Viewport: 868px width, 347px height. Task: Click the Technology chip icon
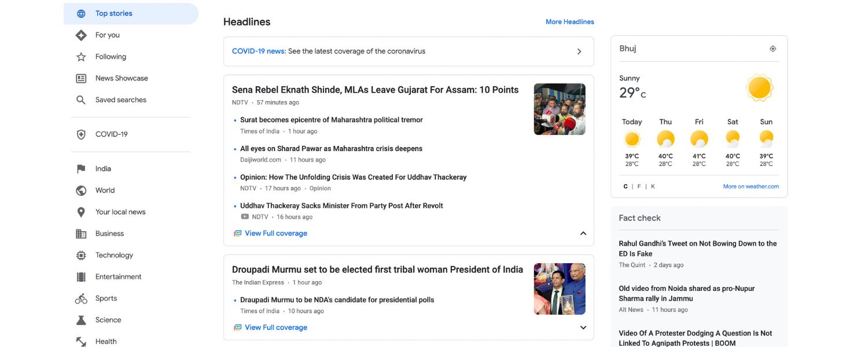point(81,255)
